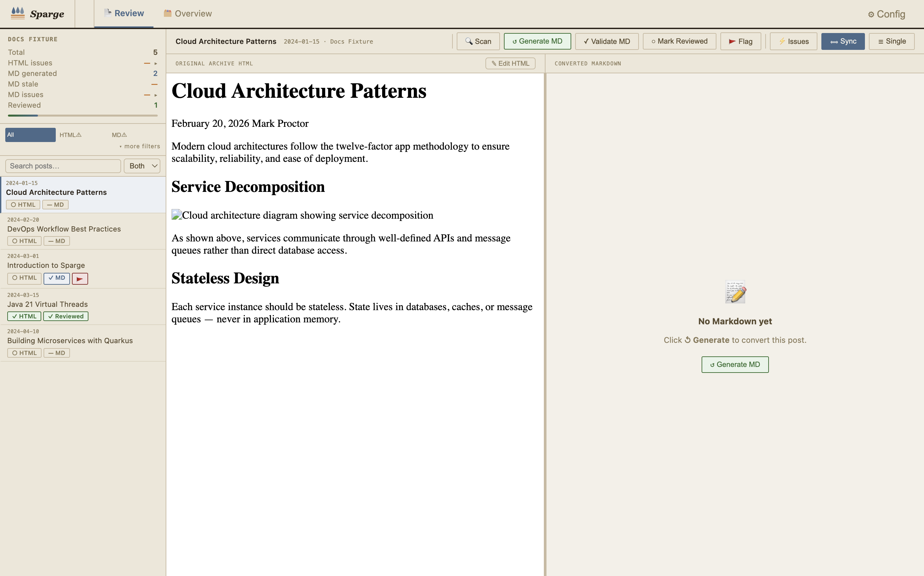Click Reviewed badge on Java 21 post

[66, 316]
